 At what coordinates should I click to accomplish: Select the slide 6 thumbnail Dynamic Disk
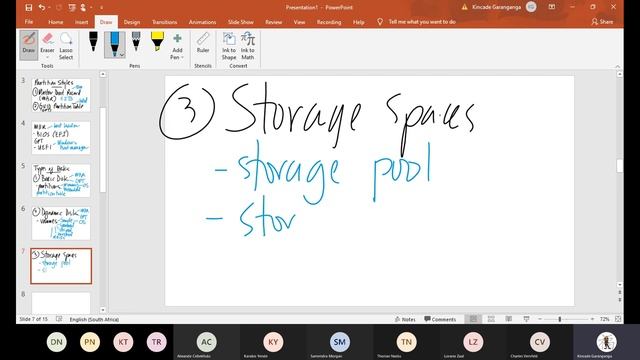61,223
